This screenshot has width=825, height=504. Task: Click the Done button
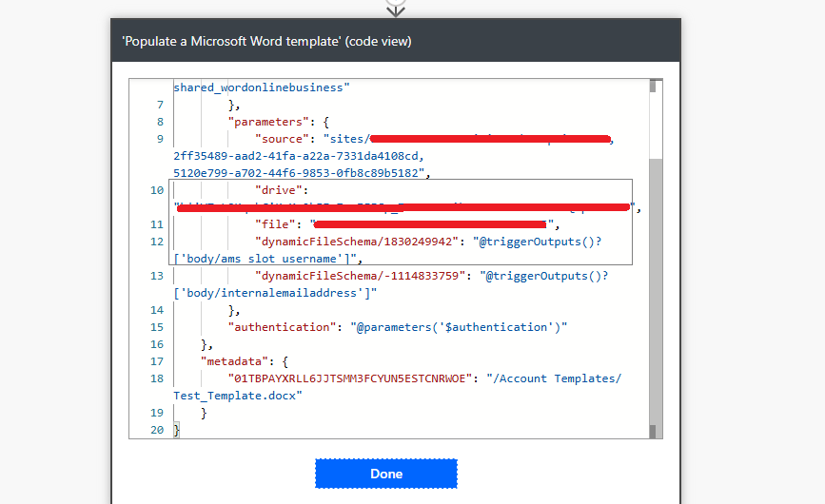386,474
